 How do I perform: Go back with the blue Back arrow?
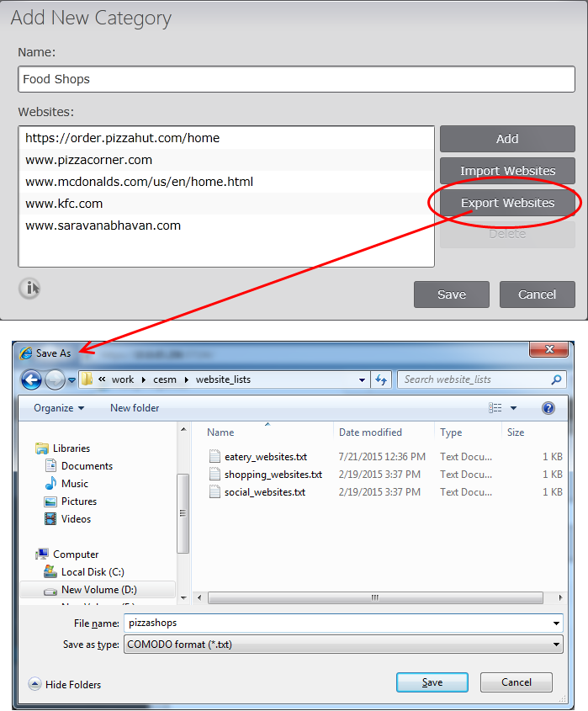31,379
